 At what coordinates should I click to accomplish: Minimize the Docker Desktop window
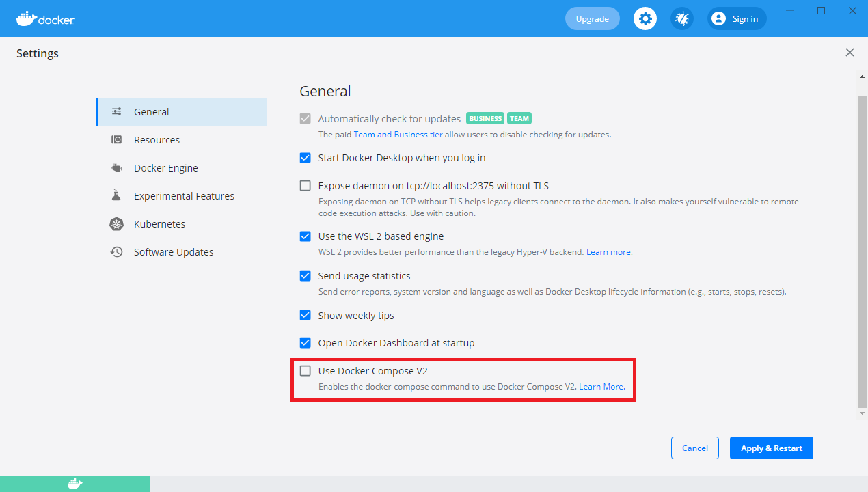pyautogui.click(x=789, y=10)
